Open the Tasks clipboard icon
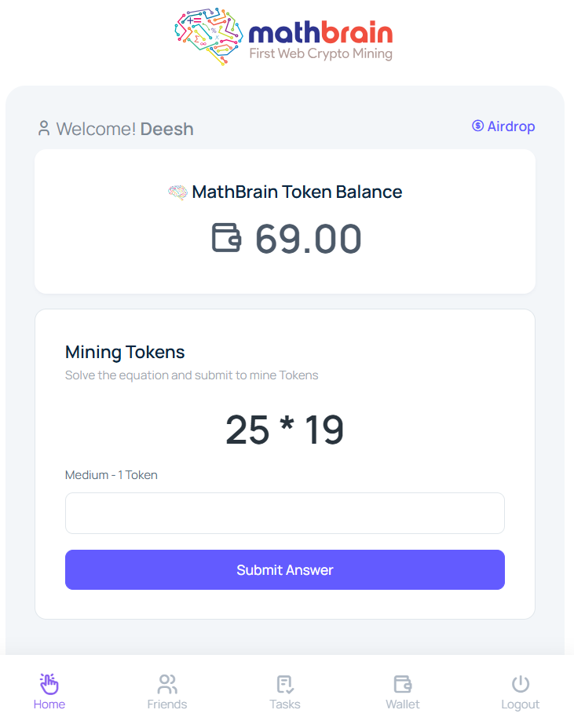574x728 pixels. coord(284,683)
